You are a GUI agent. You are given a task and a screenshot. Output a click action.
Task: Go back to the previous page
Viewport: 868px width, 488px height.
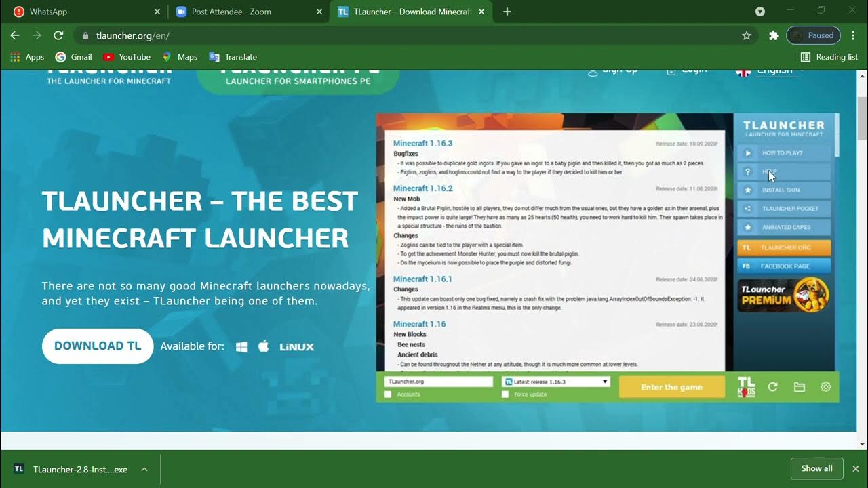[x=15, y=35]
